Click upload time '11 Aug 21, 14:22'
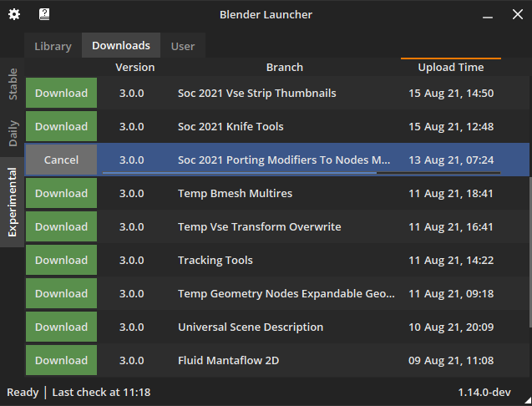 [x=451, y=260]
